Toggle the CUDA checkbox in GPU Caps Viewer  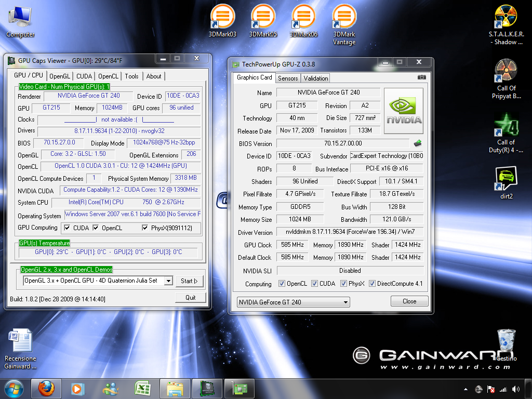tap(67, 228)
